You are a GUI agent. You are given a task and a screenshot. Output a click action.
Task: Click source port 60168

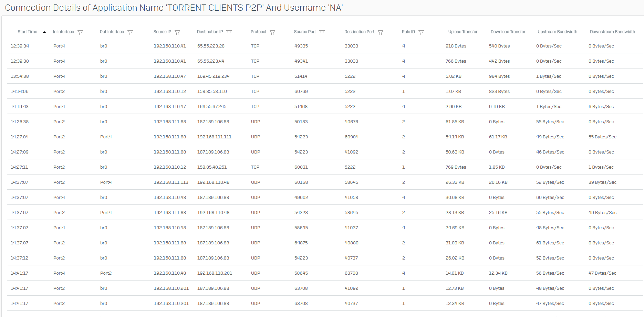(301, 182)
